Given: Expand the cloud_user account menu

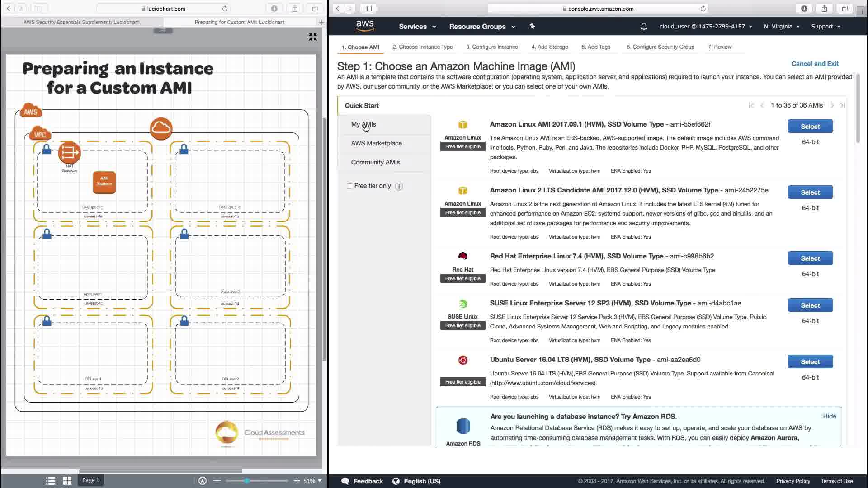Looking at the screenshot, I should click(705, 27).
